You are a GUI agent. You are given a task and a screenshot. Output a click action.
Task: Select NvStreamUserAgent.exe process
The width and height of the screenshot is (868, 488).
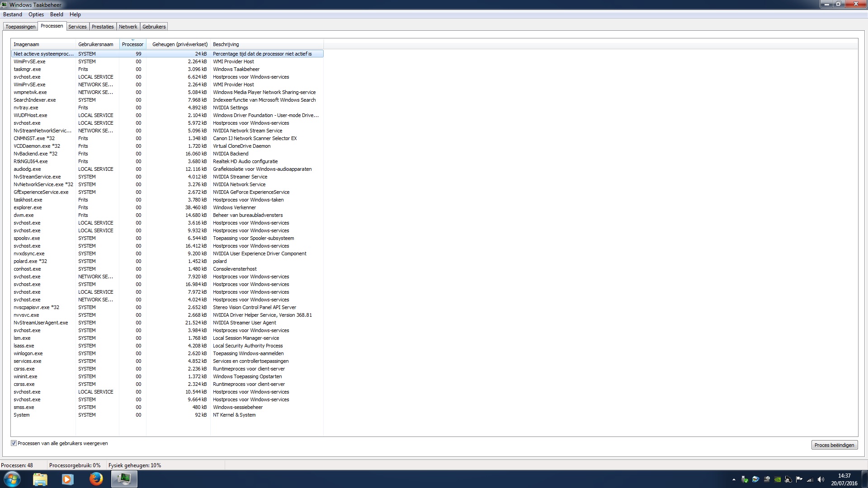tap(167, 323)
